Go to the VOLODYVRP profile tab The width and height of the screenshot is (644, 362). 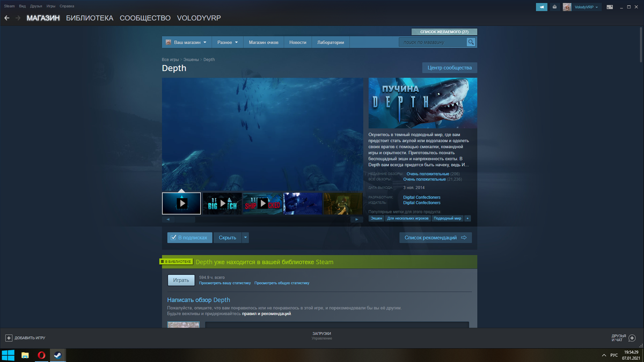199,18
